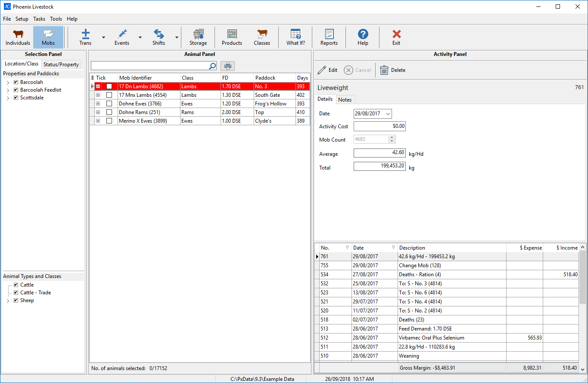The image size is (588, 383).
Task: Increase Mob Count with the up stepper
Action: coord(392,138)
